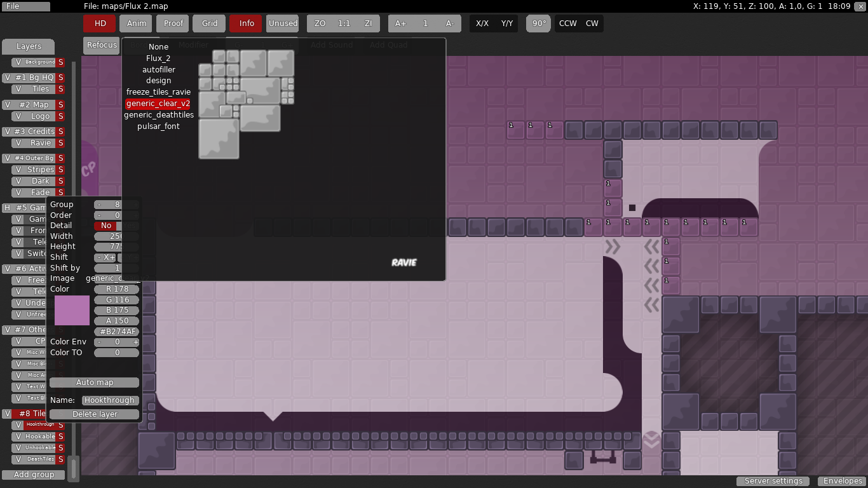Flip horizontally with the X/X button

point(482,24)
